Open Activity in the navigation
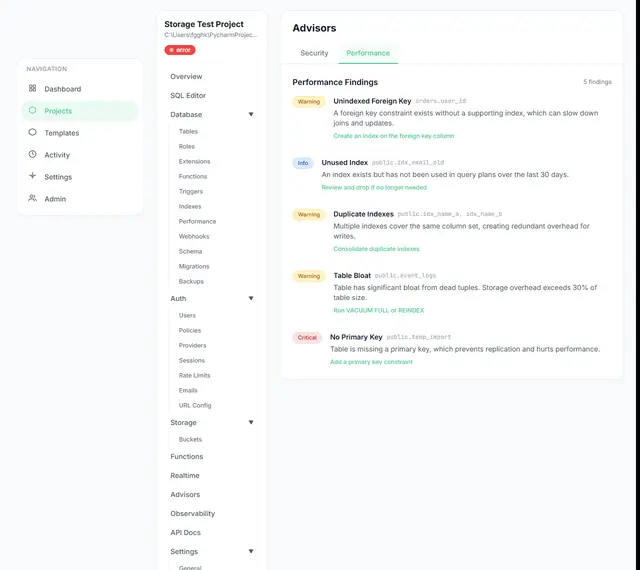 pos(80,155)
